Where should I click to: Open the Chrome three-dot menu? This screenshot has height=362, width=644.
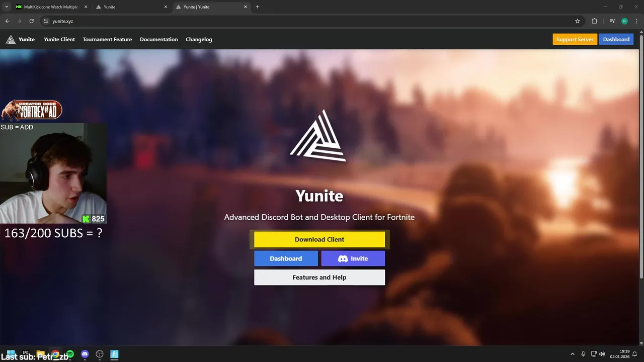[x=636, y=21]
